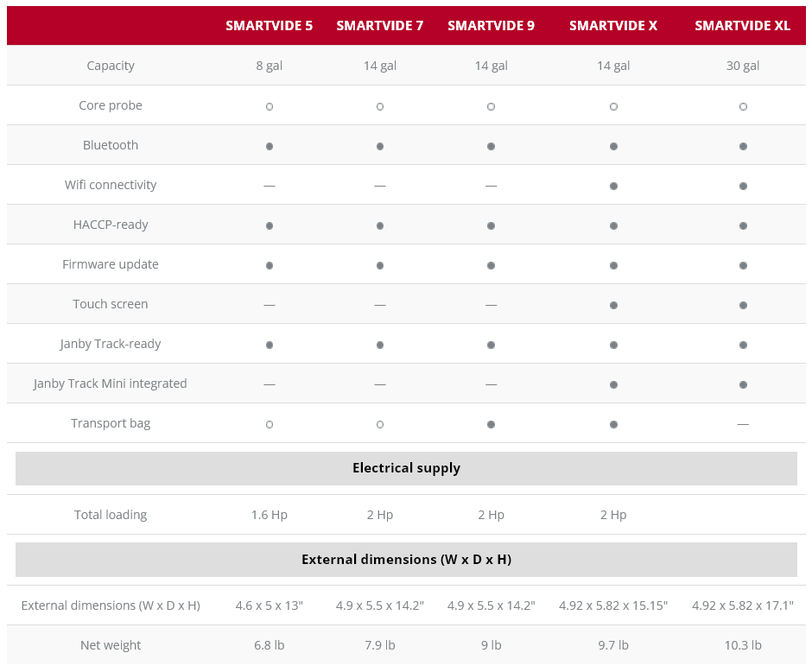The image size is (812, 672).
Task: Click the Bluetooth dot in SMARTVIDE 7 column
Action: (380, 146)
